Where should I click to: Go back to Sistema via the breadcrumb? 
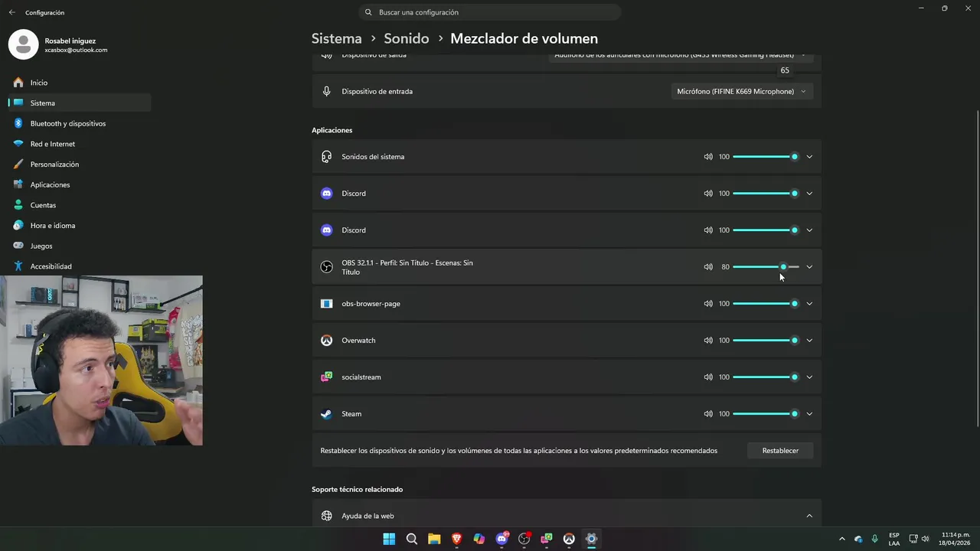(x=336, y=38)
